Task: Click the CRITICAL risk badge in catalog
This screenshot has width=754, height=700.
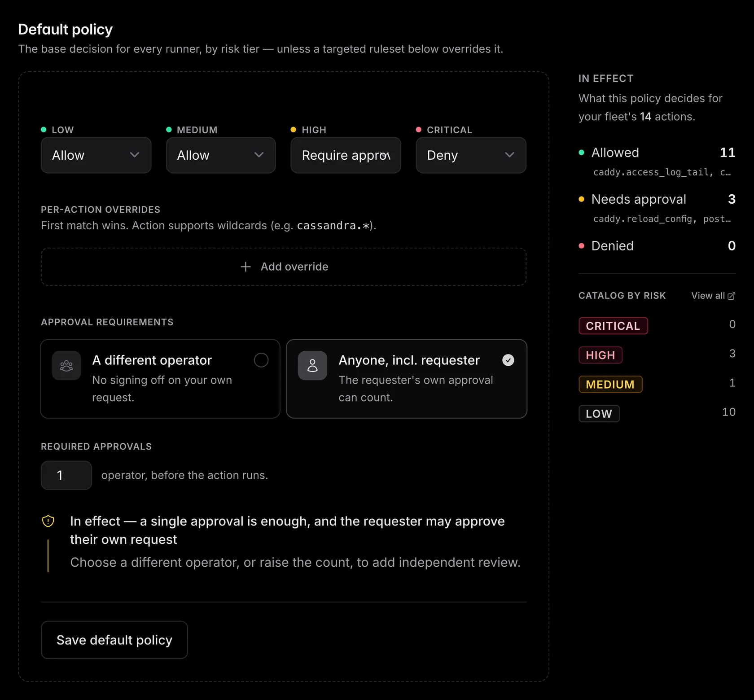Action: 613,326
